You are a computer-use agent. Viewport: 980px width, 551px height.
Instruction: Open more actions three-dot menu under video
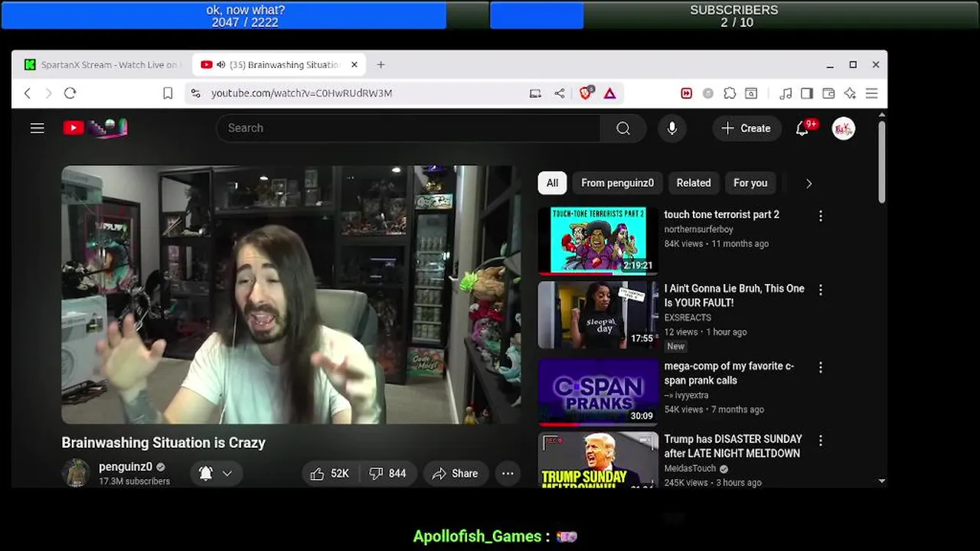point(508,474)
